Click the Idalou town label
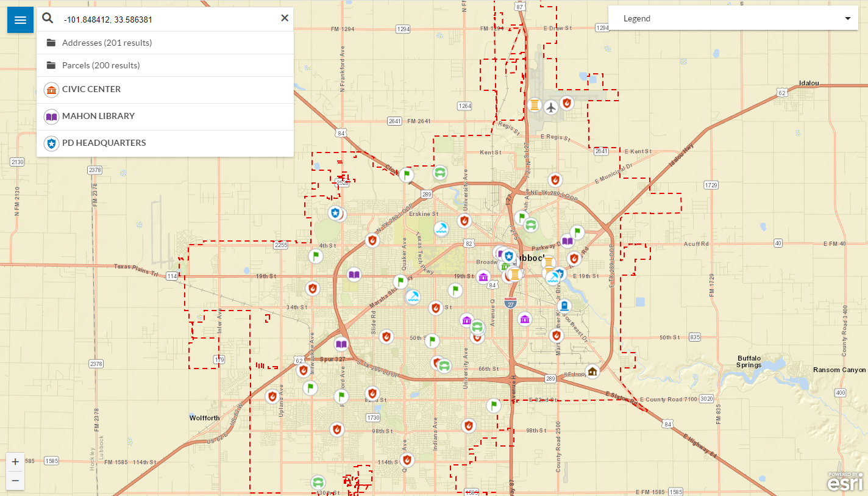 (809, 83)
